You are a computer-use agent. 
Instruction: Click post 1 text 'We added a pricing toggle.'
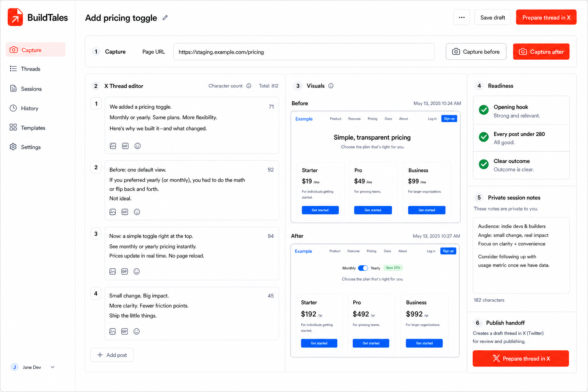[140, 107]
